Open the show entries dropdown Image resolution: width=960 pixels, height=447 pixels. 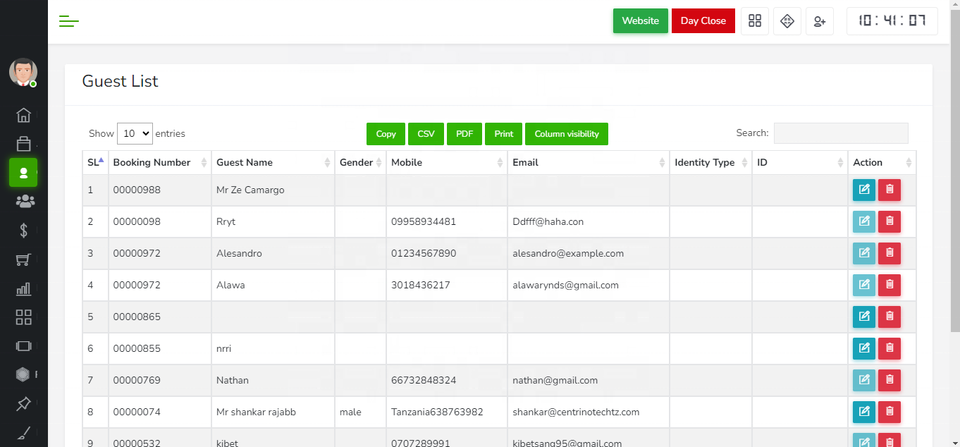point(135,133)
